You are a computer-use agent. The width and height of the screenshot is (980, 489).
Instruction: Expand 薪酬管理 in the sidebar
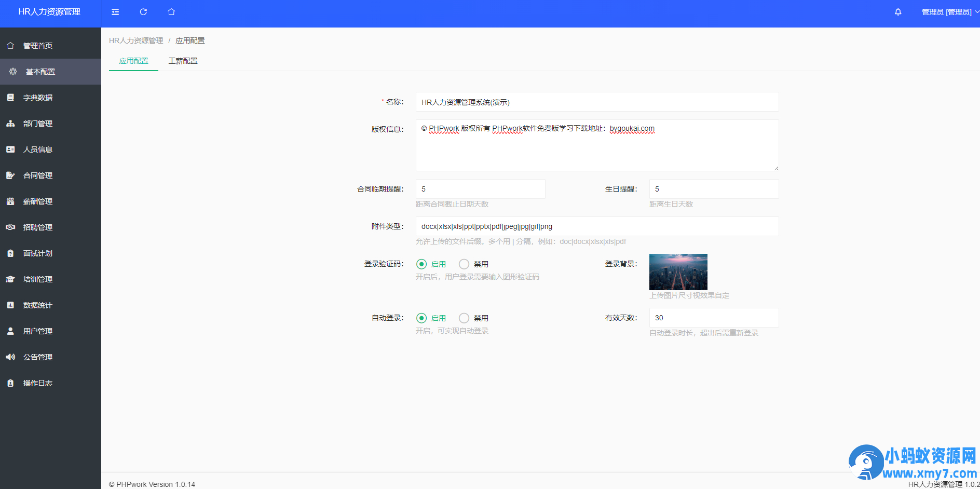point(37,201)
